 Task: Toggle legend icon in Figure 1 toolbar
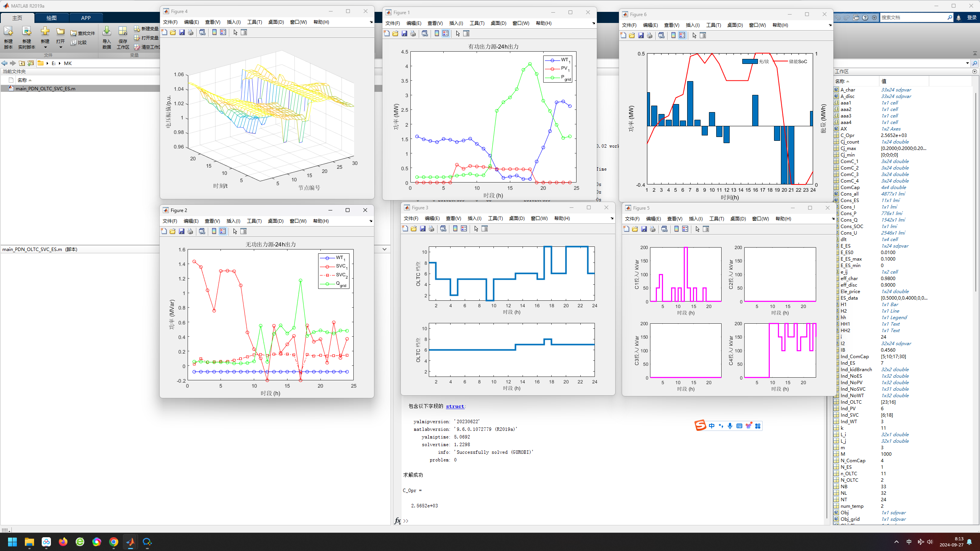(x=446, y=34)
